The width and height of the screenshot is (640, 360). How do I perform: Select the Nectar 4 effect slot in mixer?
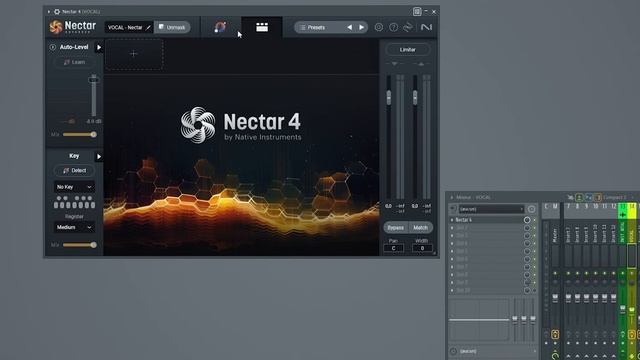(x=489, y=220)
